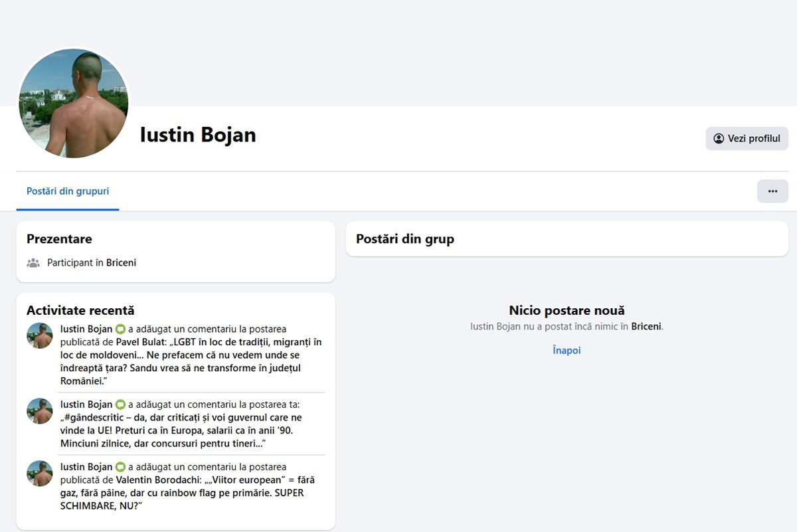This screenshot has height=532, width=797.
Task: Open Briceni link in the no-posts message
Action: point(646,326)
